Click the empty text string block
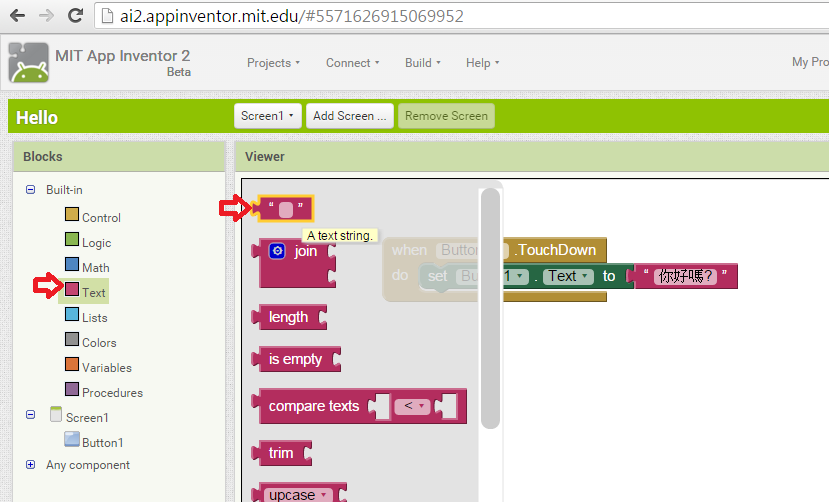The image size is (829, 502). pos(283,209)
